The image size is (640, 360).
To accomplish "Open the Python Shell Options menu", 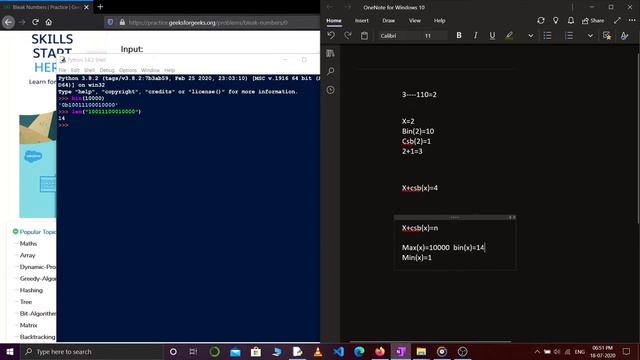I will [128, 70].
